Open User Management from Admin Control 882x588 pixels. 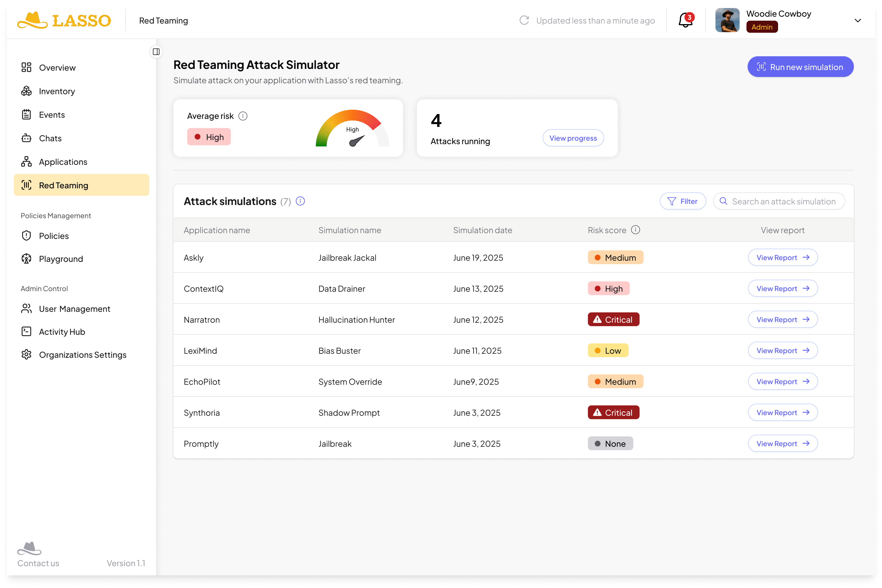(81, 309)
